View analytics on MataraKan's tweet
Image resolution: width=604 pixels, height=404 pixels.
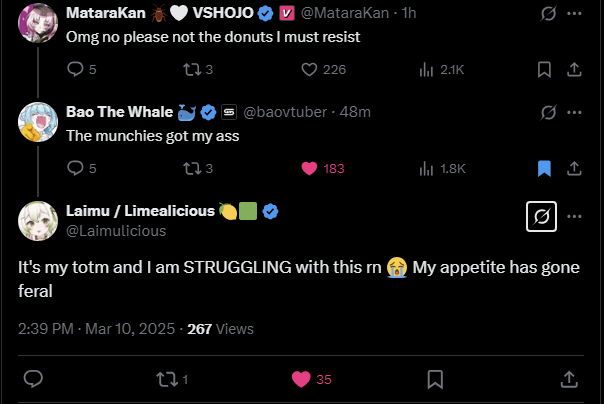point(426,69)
